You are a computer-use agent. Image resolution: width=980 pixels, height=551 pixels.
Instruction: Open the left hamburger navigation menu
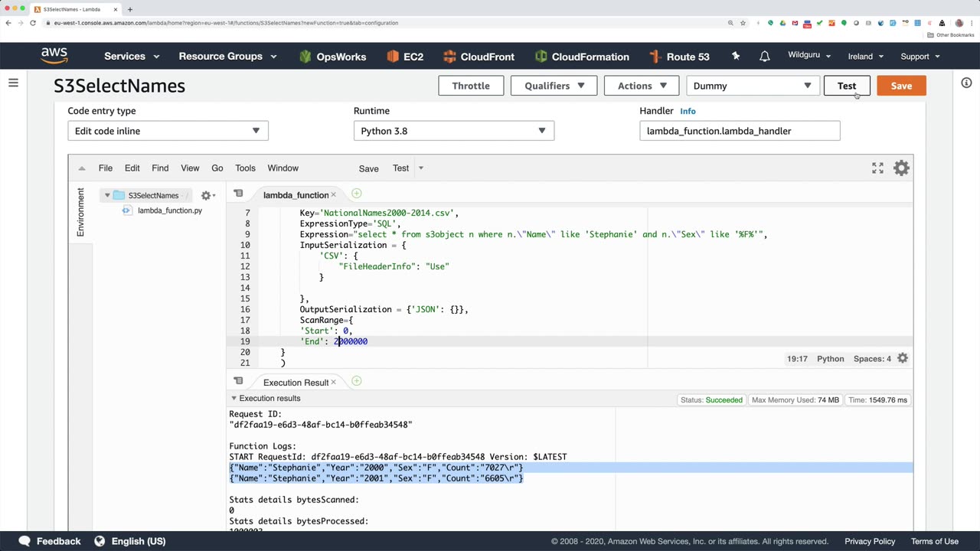(13, 83)
